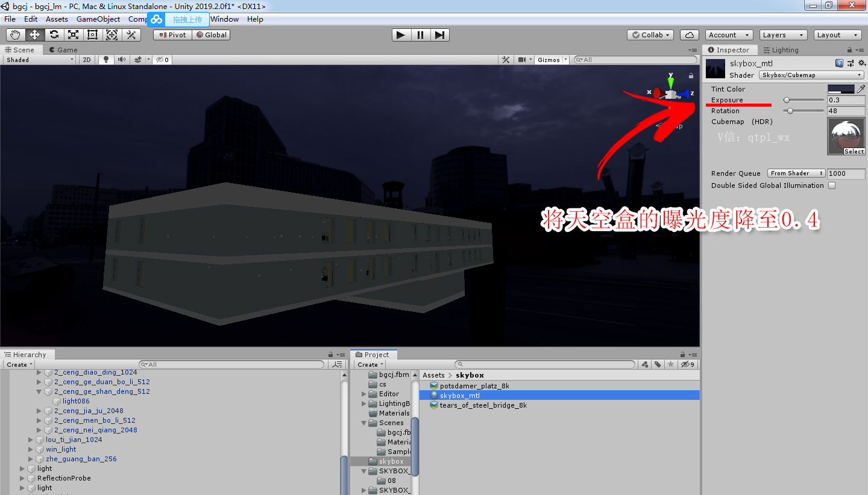Edit the Exposure value field
Viewport: 868px width, 495px height.
tap(846, 100)
